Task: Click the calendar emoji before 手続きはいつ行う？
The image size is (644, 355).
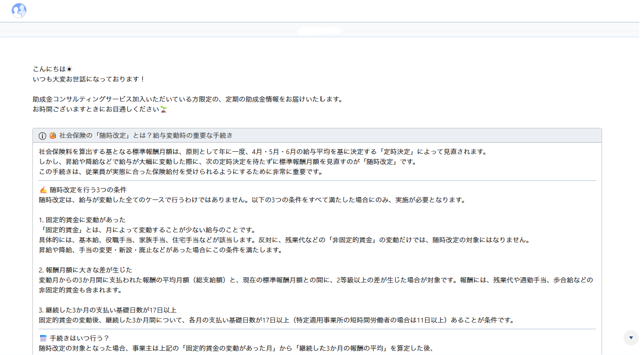Action: point(43,338)
